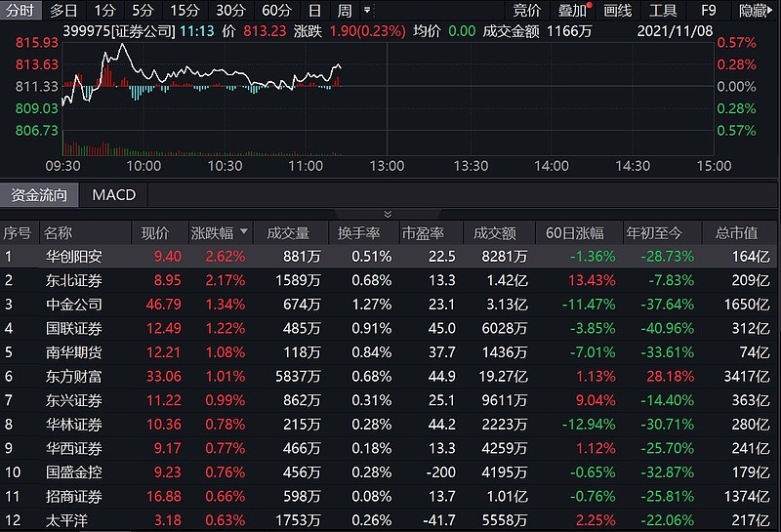This screenshot has height=532, width=781.
Task: Toggle sort arrow on 涨跌幅 column
Action: 243,231
